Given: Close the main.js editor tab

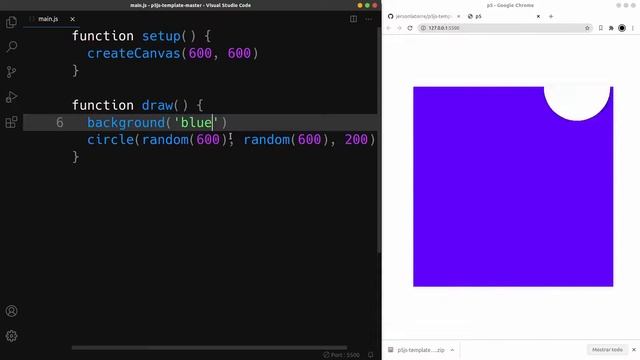Looking at the screenshot, I should [x=72, y=19].
